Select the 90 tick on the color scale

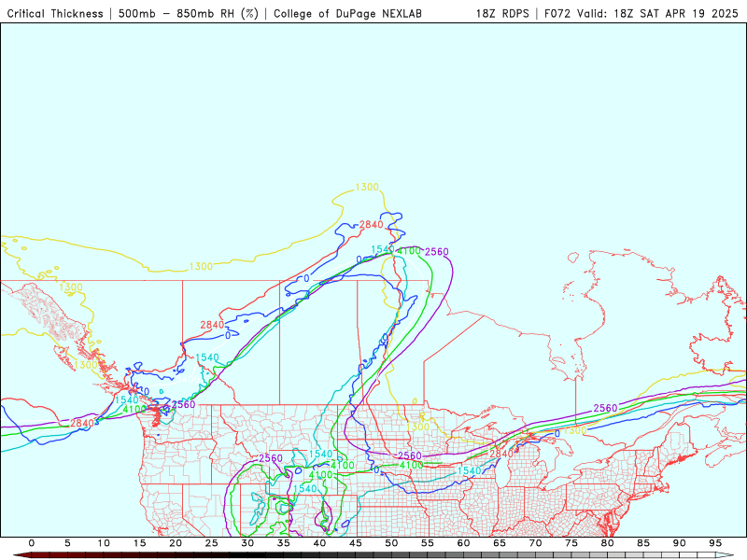tap(680, 543)
